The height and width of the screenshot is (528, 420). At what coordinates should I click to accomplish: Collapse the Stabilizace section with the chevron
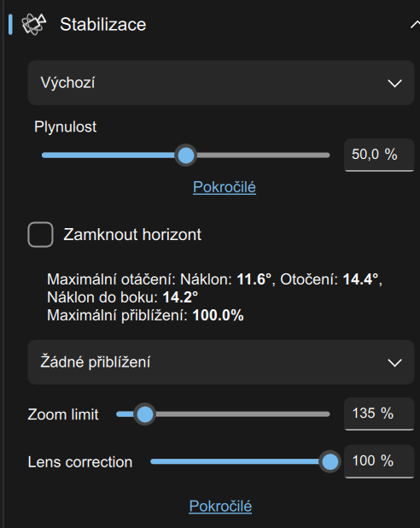pos(415,25)
